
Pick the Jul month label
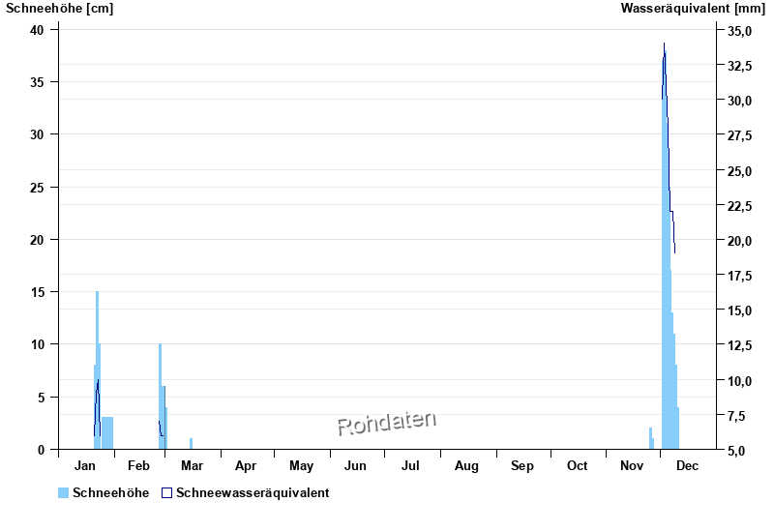click(411, 466)
